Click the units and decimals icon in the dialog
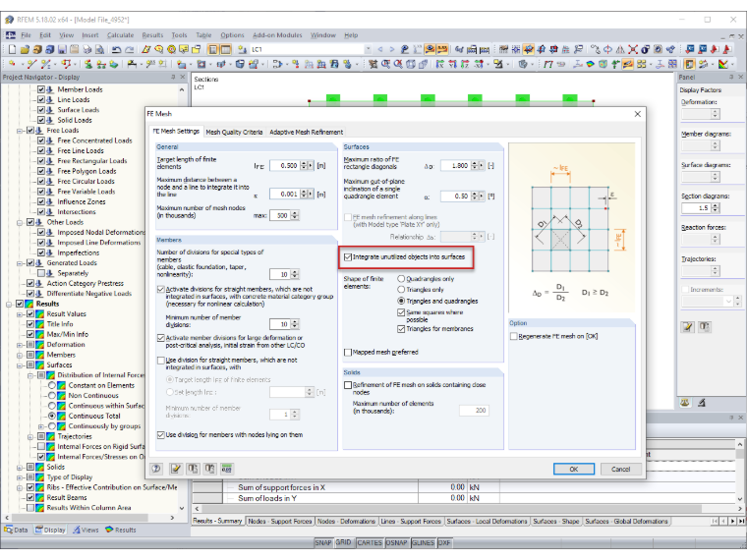The image size is (747, 560). coord(227,469)
